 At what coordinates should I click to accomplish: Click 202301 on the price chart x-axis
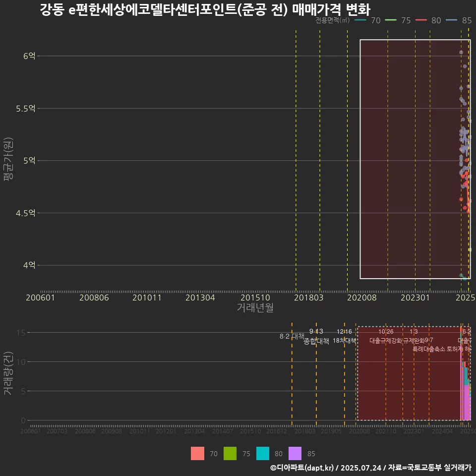(x=416, y=297)
